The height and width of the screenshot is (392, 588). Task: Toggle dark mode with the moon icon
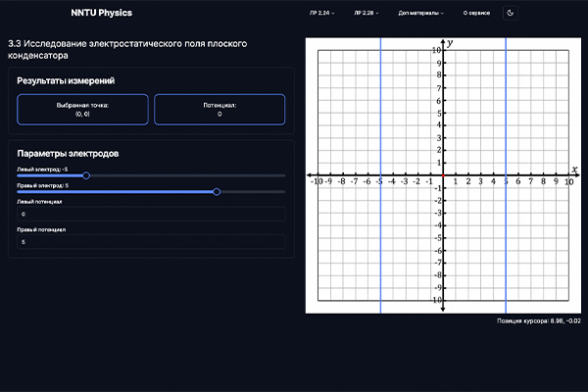click(x=510, y=13)
